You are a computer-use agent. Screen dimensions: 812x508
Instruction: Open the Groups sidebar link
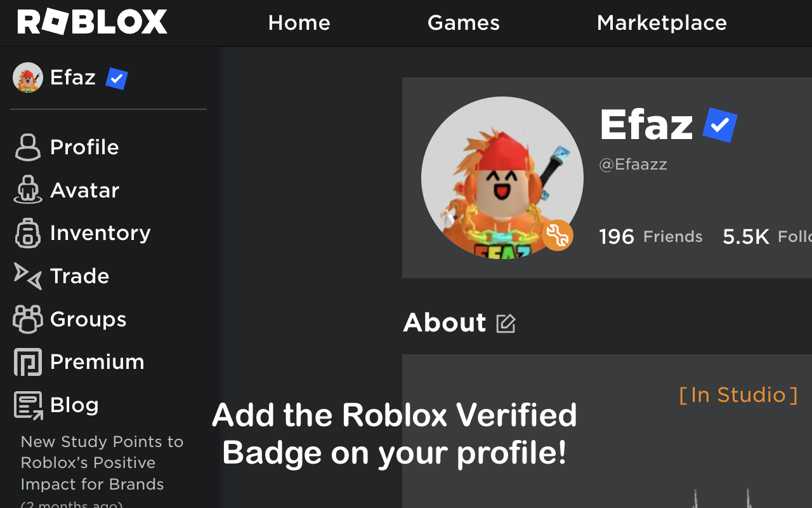pyautogui.click(x=88, y=319)
